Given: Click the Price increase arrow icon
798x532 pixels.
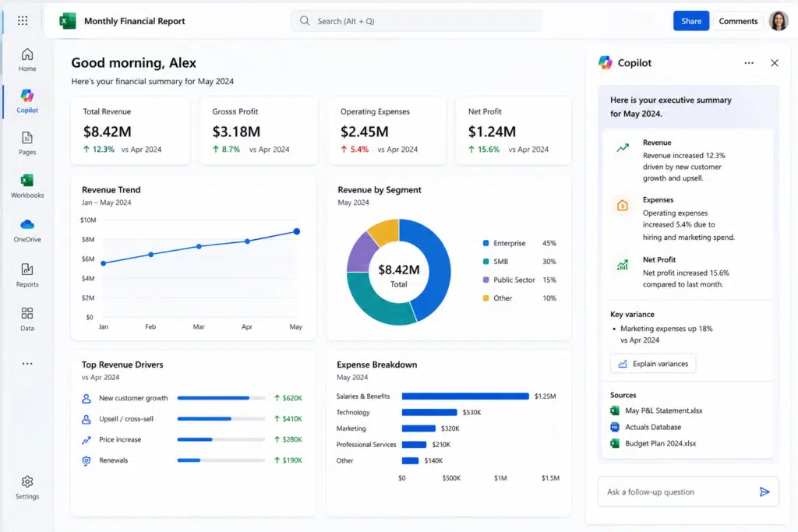Looking at the screenshot, I should pyautogui.click(x=87, y=440).
